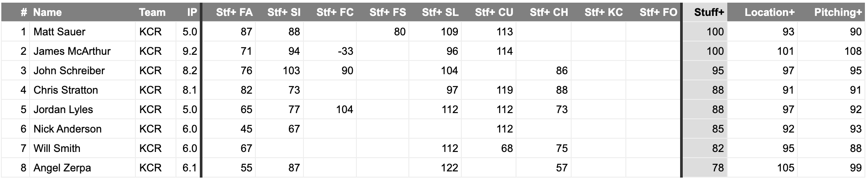Open Matt Sauer's player name
Viewport: 868px width, 182px height.
click(x=60, y=32)
